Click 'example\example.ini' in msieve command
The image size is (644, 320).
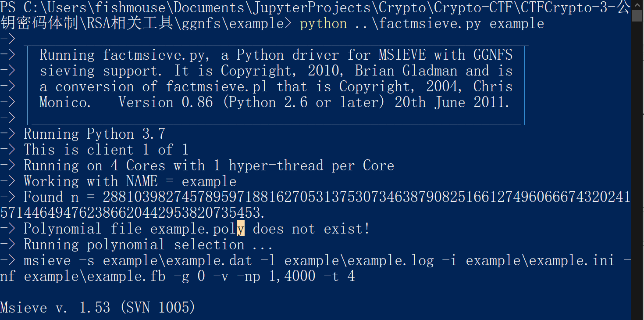[540, 260]
